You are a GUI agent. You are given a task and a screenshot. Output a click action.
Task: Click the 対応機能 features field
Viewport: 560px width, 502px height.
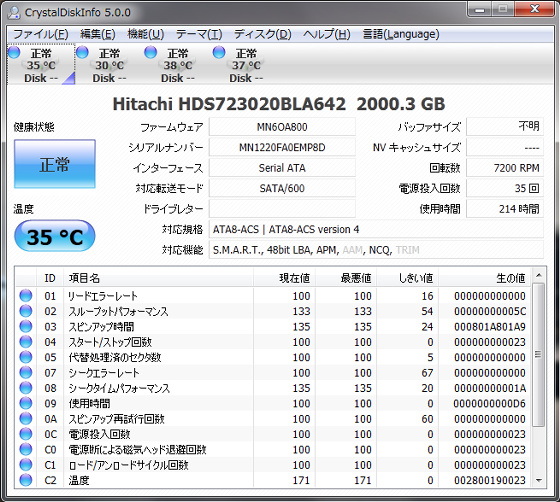pyautogui.click(x=376, y=250)
